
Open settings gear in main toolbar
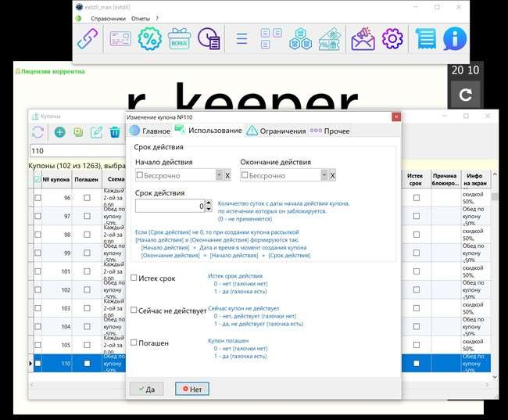[x=392, y=38]
